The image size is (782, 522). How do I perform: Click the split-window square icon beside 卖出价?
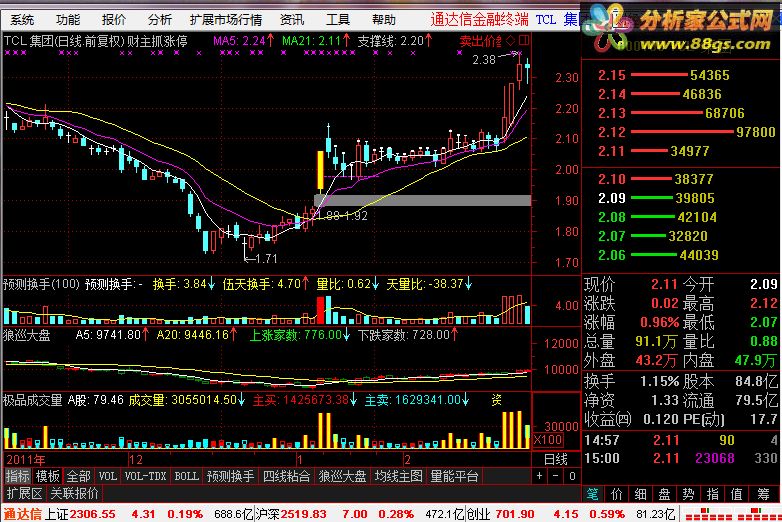524,40
